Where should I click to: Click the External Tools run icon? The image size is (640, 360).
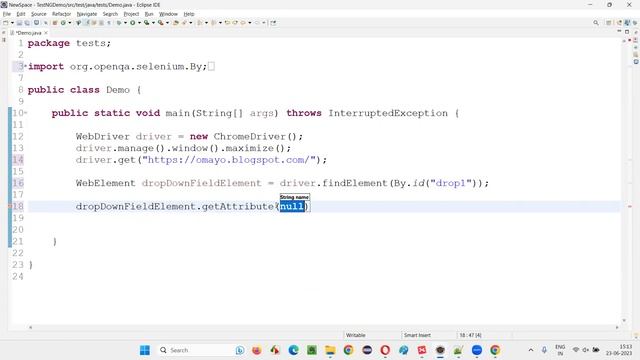[161, 23]
